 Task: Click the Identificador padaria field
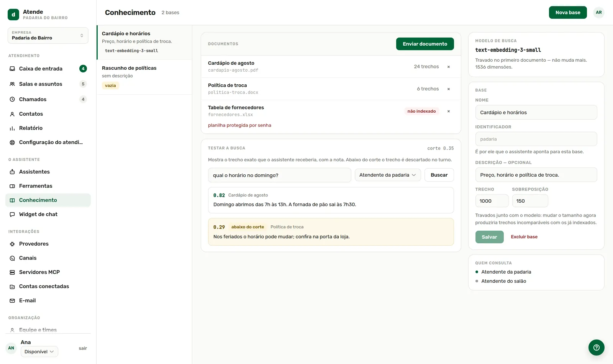coord(536,139)
